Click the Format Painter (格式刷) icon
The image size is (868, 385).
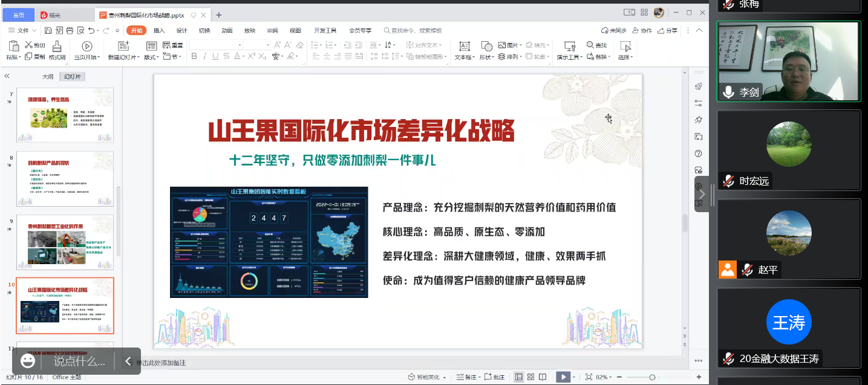[57, 47]
